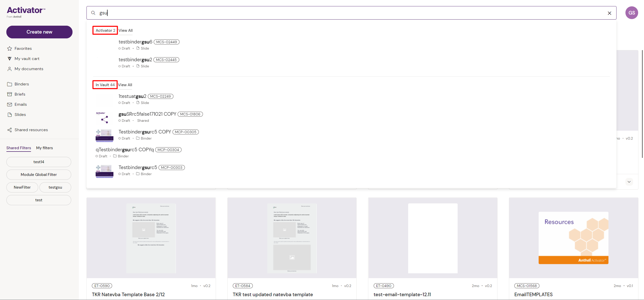The height and width of the screenshot is (300, 644).
Task: Select Shared Filters tab
Action: point(19,148)
